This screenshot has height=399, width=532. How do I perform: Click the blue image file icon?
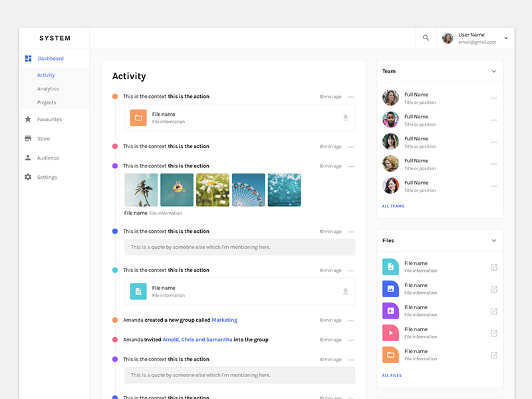pyautogui.click(x=390, y=289)
